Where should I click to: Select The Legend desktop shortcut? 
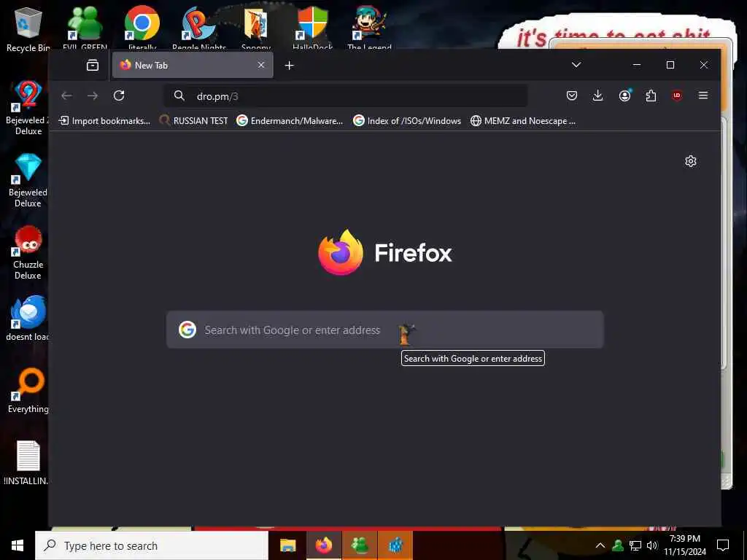point(369,28)
